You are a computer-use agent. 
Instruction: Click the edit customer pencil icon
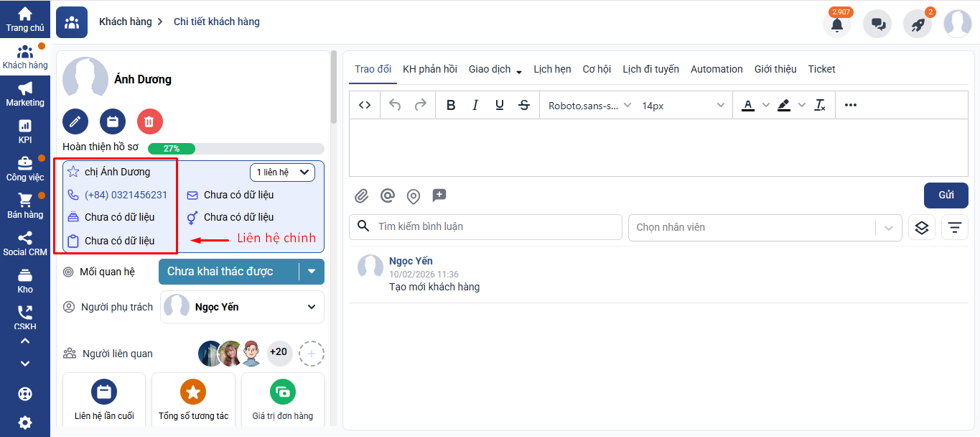coord(75,121)
